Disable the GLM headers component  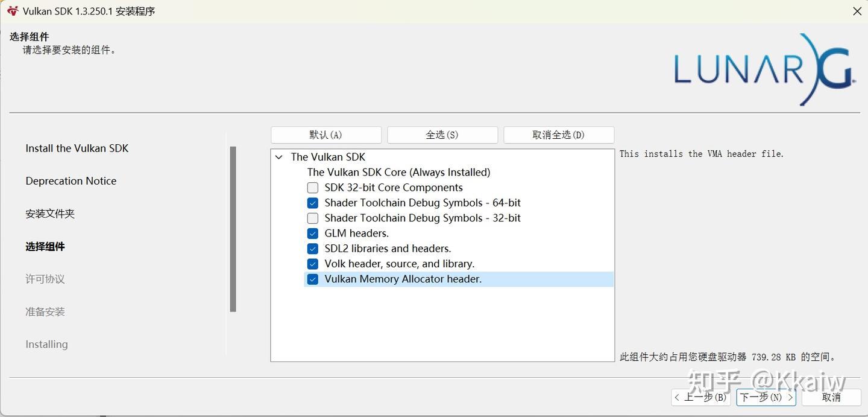[x=312, y=233]
